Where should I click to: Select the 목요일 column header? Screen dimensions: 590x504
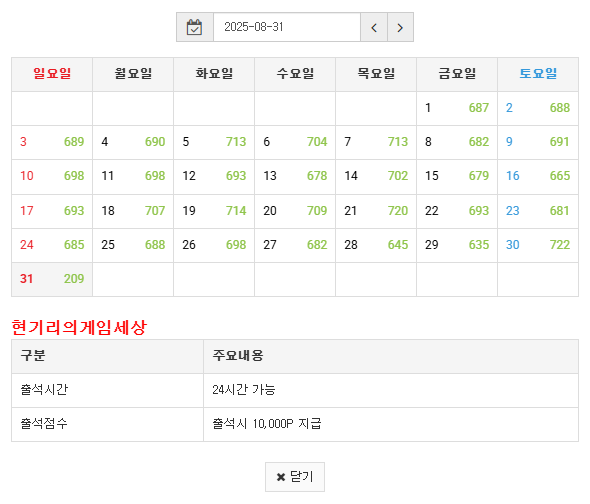376,74
